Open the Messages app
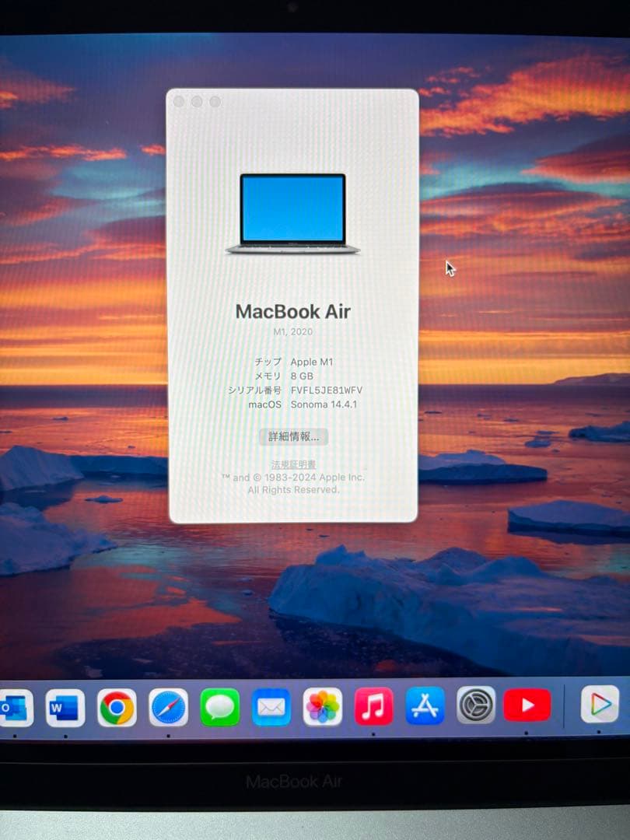Screen dimensions: 630x840 (x=221, y=706)
